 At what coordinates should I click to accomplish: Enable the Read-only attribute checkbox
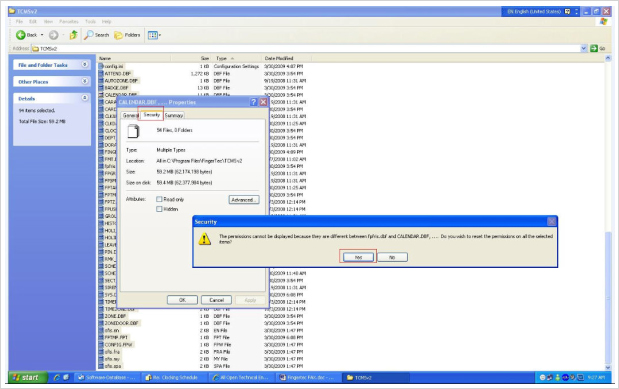coord(159,199)
